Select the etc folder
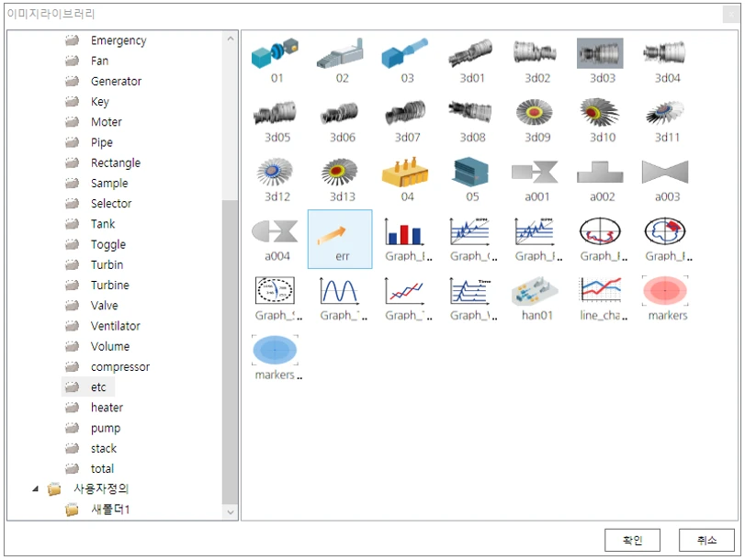 point(98,387)
